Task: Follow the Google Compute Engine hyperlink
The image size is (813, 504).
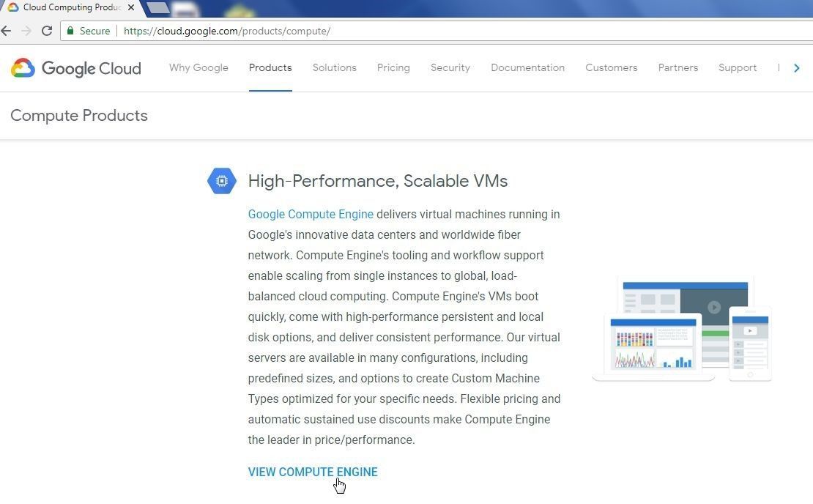Action: (311, 214)
